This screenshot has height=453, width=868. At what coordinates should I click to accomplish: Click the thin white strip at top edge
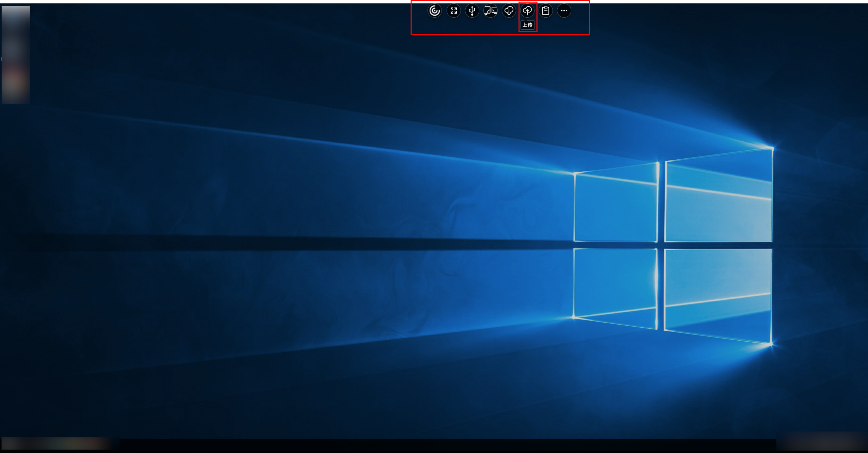[x=204, y=1]
